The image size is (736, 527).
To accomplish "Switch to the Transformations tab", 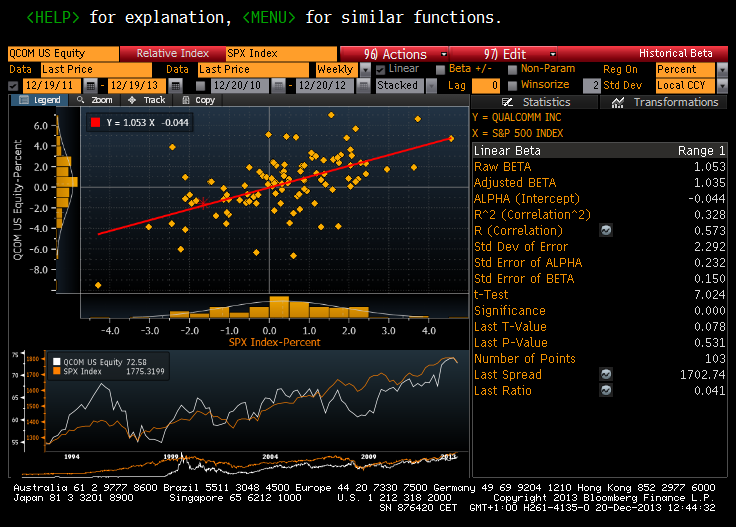I will coord(664,102).
